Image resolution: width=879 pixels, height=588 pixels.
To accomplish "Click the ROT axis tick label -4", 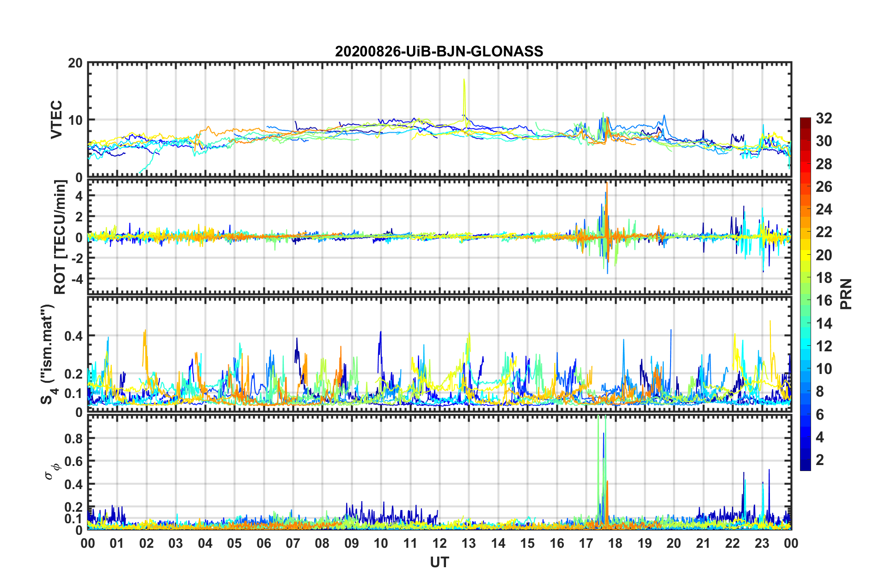I will [77, 279].
